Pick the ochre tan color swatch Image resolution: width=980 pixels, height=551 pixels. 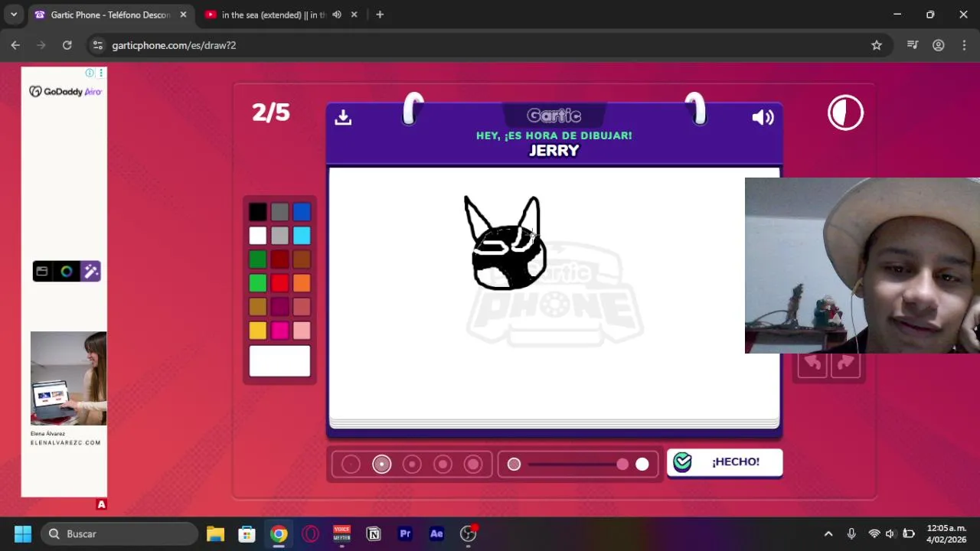(258, 307)
